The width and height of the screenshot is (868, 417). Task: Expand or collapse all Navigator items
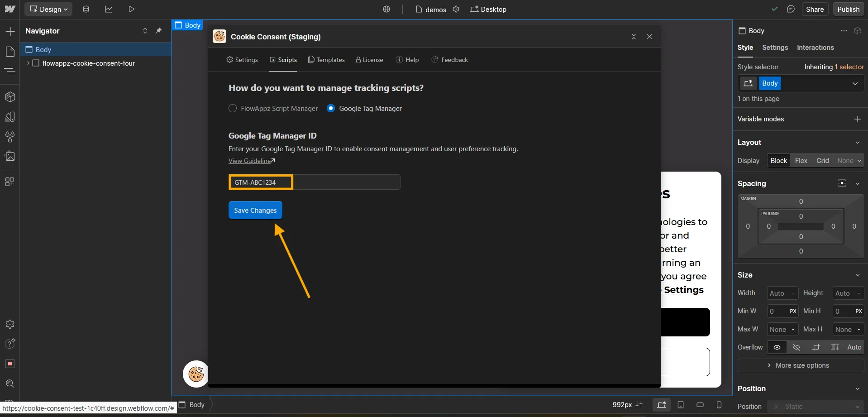(145, 31)
